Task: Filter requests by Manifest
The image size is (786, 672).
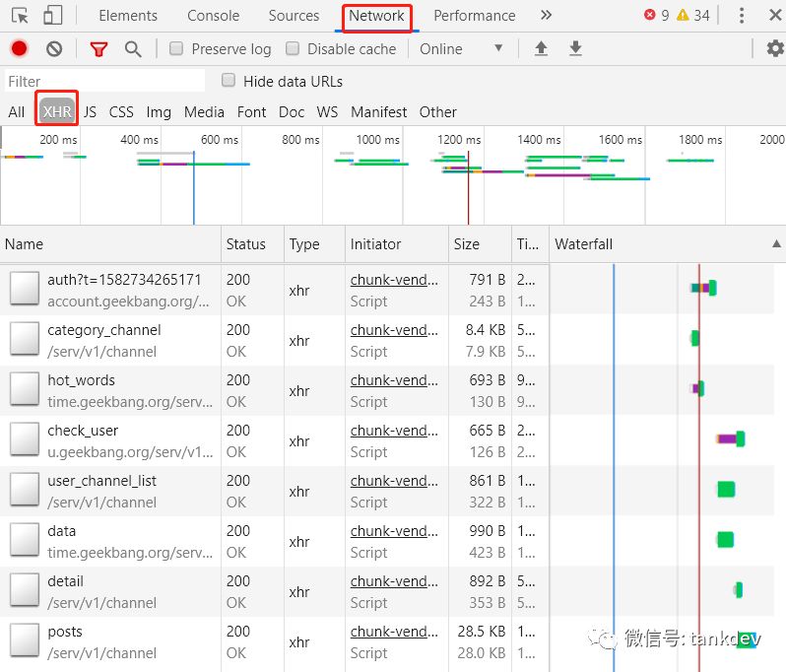Action: (x=379, y=111)
